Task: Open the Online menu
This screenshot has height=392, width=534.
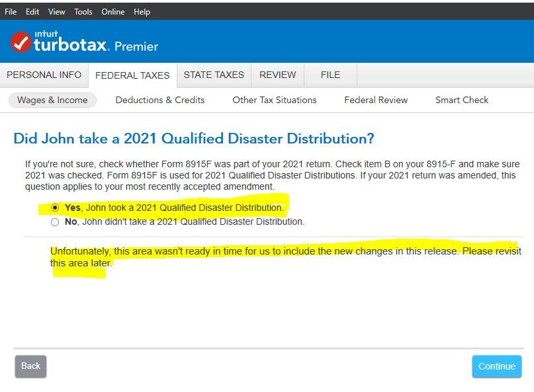Action: (x=113, y=12)
